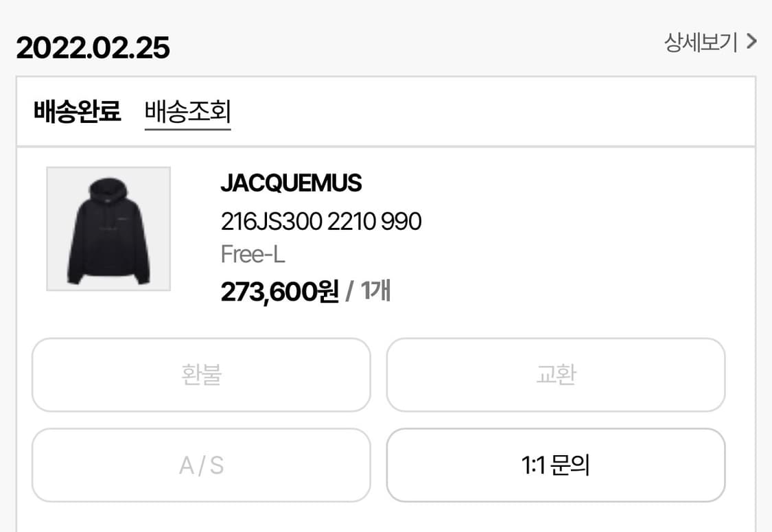
Task: Select the 배송완료 status tab
Action: tap(77, 111)
